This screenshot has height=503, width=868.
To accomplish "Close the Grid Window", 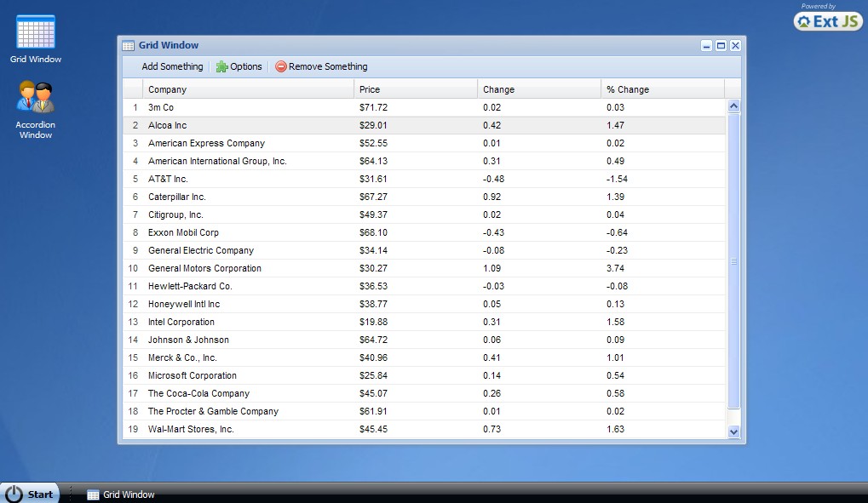I will coord(735,46).
